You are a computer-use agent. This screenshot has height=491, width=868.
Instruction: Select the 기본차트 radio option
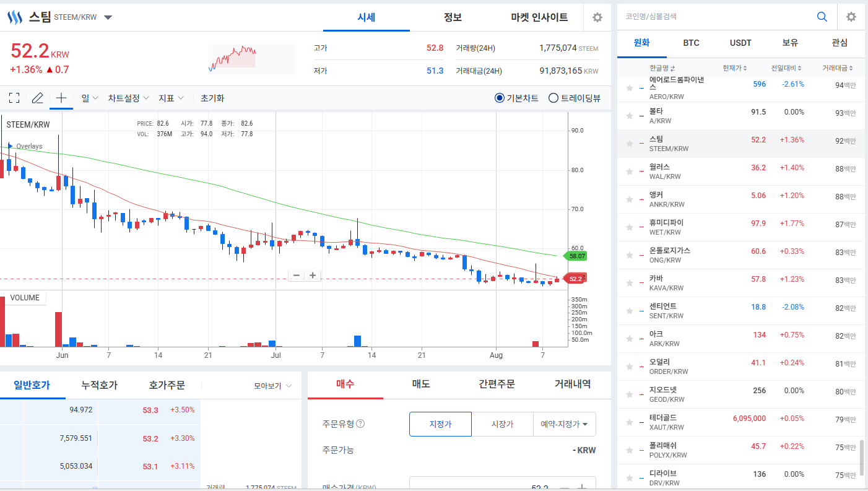click(x=500, y=98)
